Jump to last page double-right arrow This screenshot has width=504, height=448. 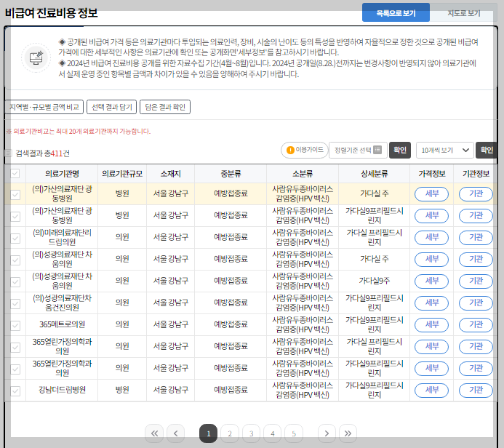[348, 433]
